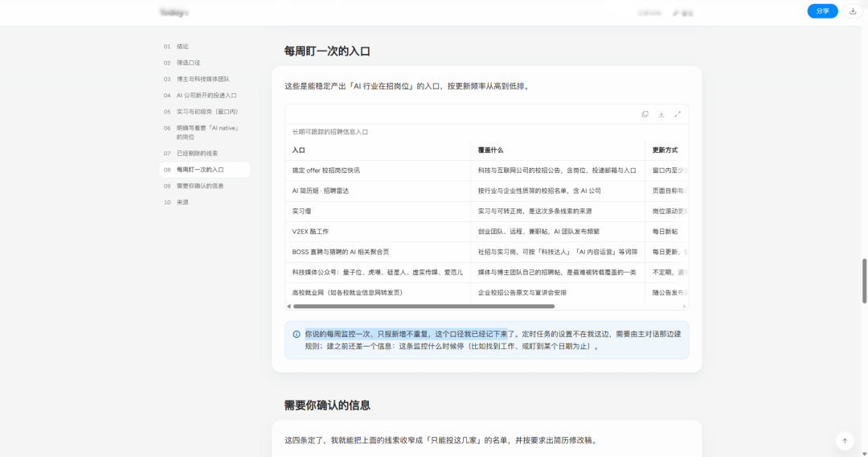Click the intro sentence starting 这些是能稳定产出
The image size is (868, 457).
tap(408, 86)
